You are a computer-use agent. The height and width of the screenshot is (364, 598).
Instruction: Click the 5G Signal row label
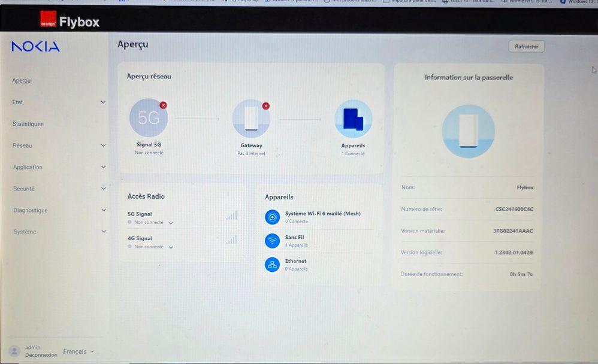click(x=140, y=214)
